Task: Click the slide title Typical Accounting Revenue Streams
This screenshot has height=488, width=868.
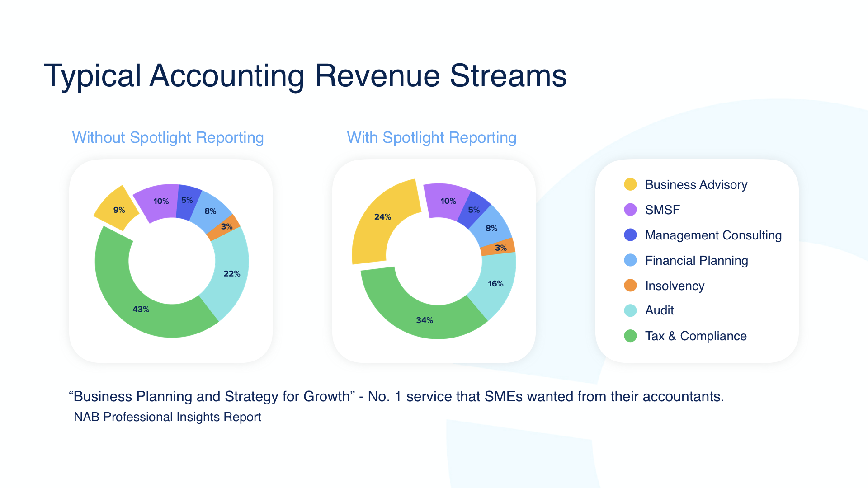Action: (305, 75)
